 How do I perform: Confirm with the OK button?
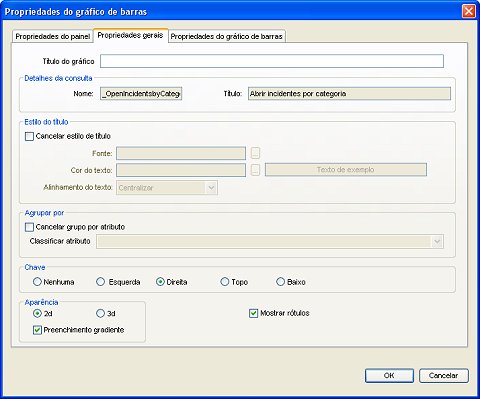click(x=389, y=376)
